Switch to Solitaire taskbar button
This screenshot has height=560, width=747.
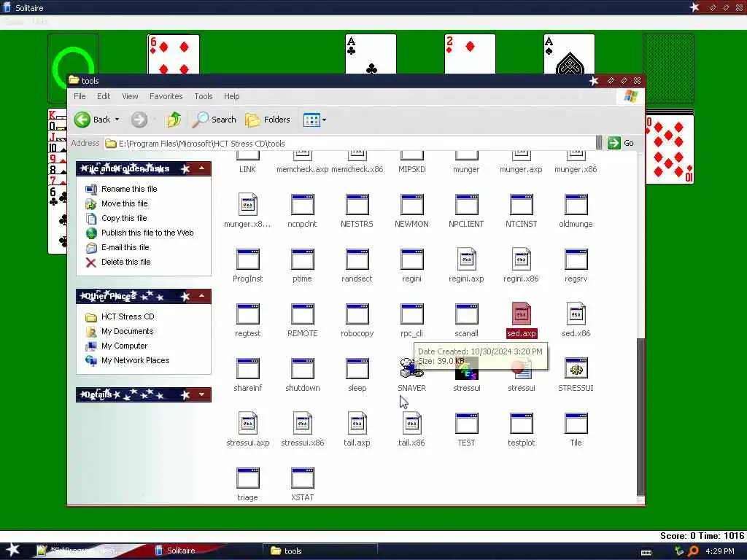pos(181,551)
